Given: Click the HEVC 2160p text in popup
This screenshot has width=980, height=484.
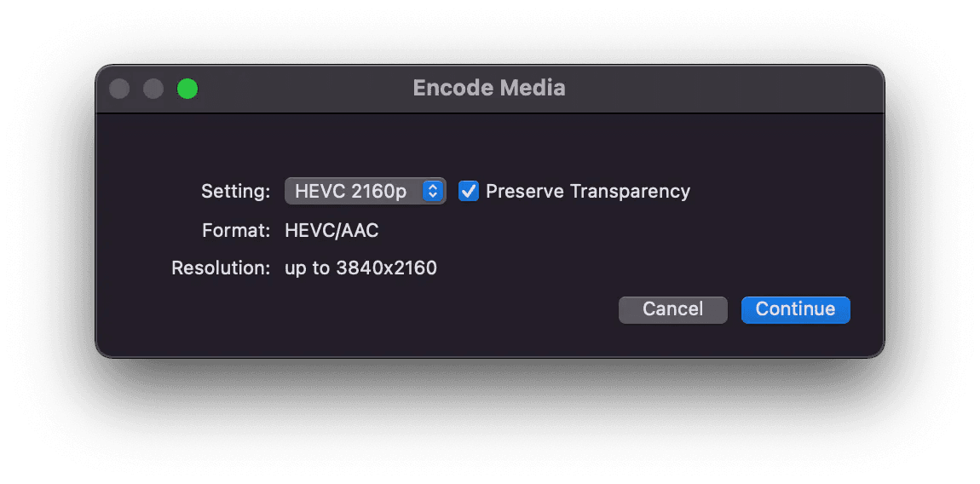Looking at the screenshot, I should pos(350,191).
